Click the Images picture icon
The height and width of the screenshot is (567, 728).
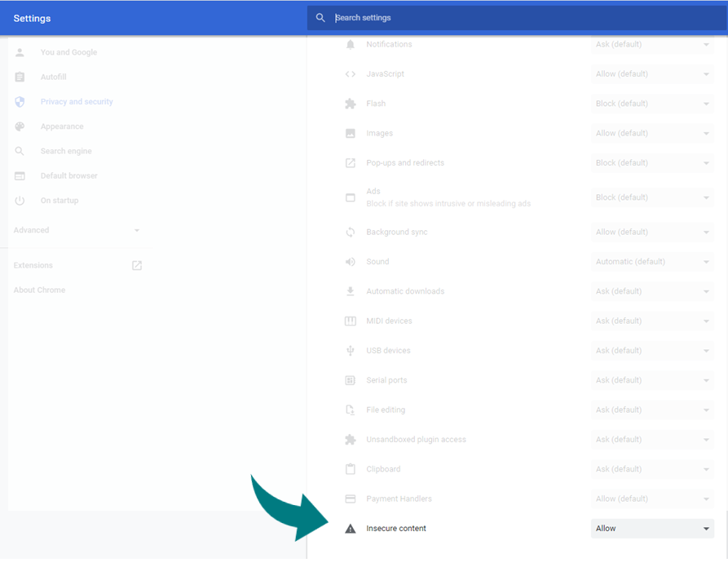click(351, 133)
